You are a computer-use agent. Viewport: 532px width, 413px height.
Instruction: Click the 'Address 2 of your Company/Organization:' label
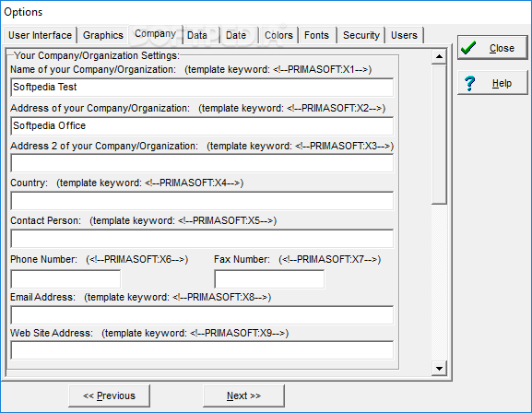pyautogui.click(x=104, y=146)
